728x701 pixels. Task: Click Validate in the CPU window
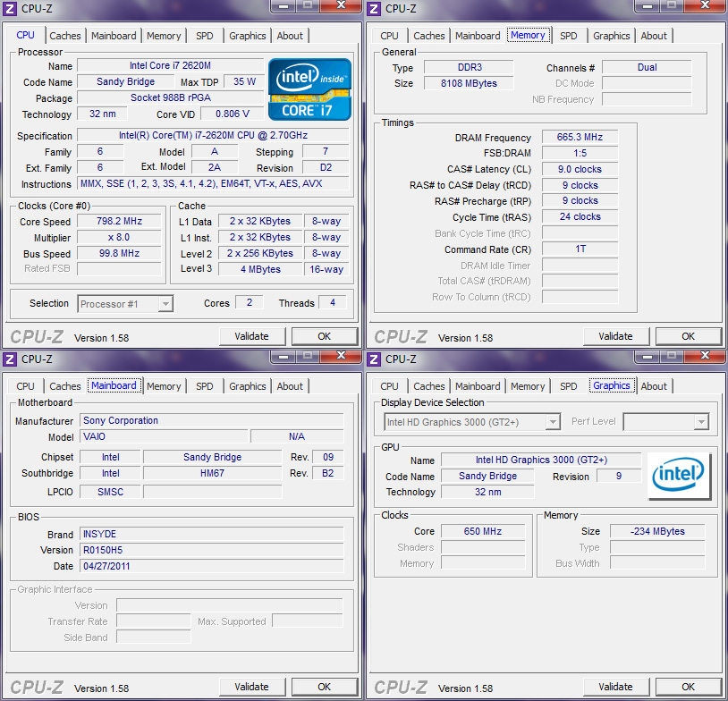point(252,336)
